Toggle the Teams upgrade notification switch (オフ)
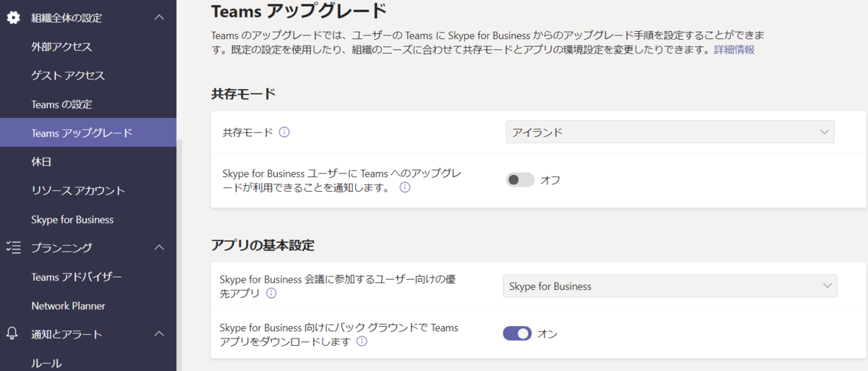 (x=520, y=180)
